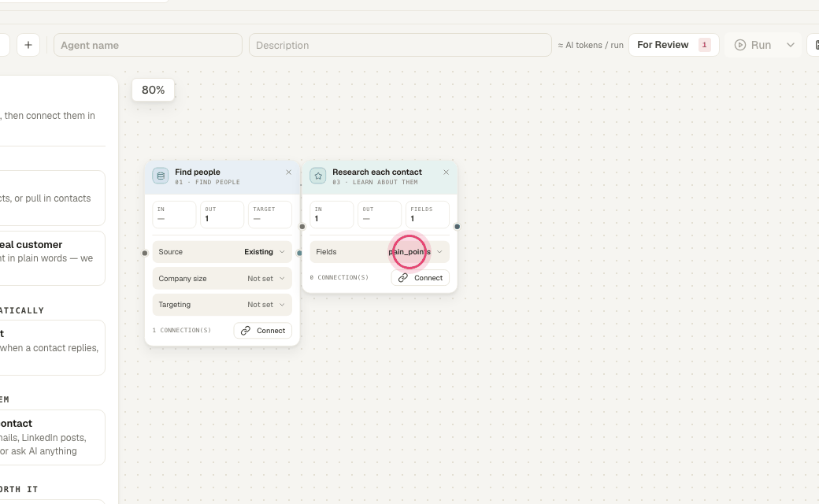This screenshot has height=504, width=819.
Task: Click the review count badge 1
Action: tap(704, 45)
